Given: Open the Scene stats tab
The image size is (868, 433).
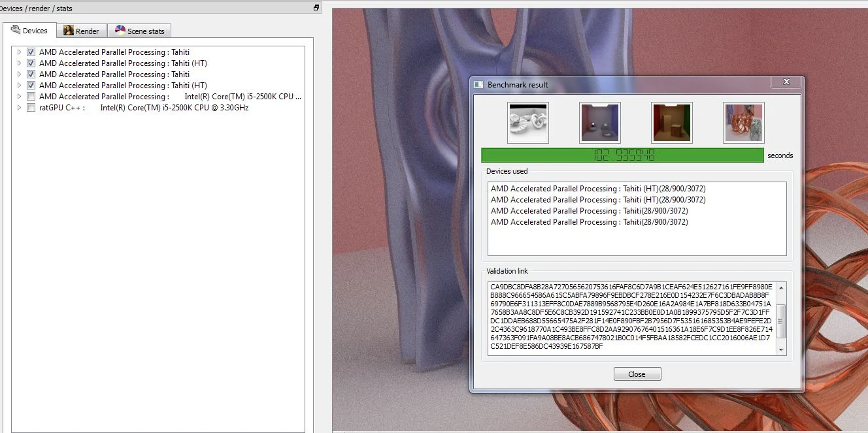Looking at the screenshot, I should pos(140,31).
